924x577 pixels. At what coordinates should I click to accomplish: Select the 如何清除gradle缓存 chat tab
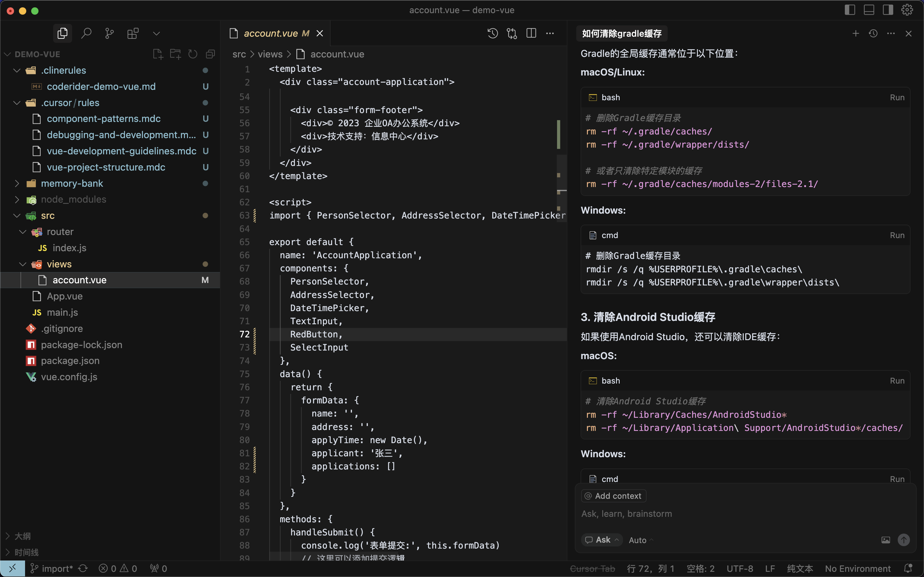(x=621, y=34)
